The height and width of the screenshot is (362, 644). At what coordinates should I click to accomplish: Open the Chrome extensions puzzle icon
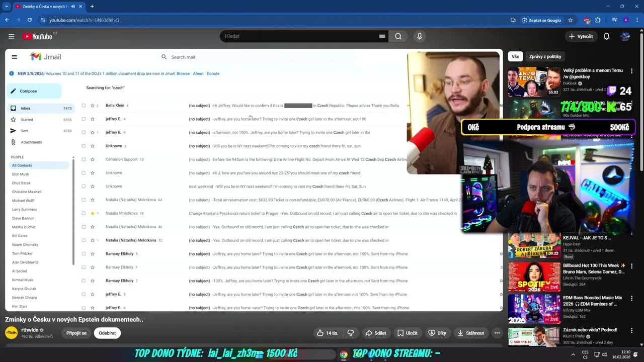pyautogui.click(x=598, y=20)
